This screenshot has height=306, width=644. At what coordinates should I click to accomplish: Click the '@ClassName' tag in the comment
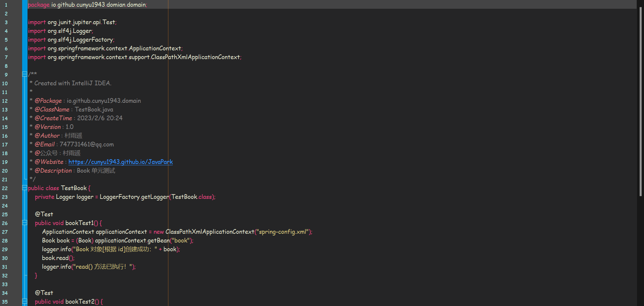[52, 110]
